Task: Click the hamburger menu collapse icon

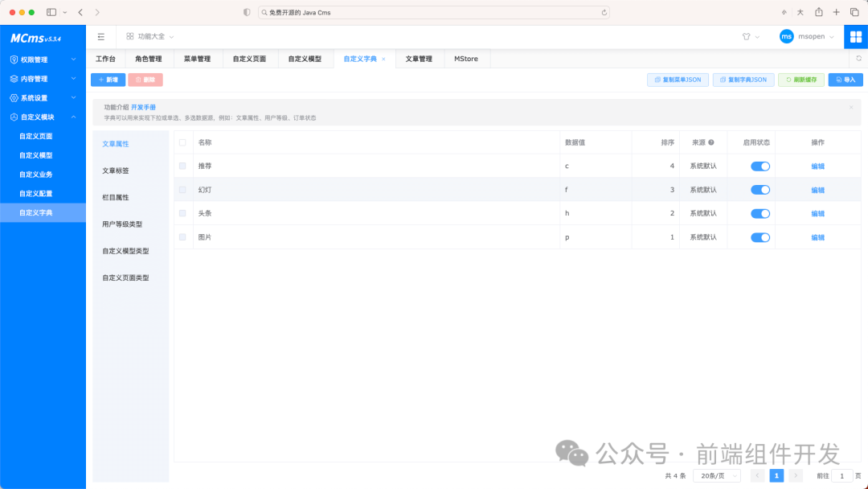Action: click(x=100, y=36)
